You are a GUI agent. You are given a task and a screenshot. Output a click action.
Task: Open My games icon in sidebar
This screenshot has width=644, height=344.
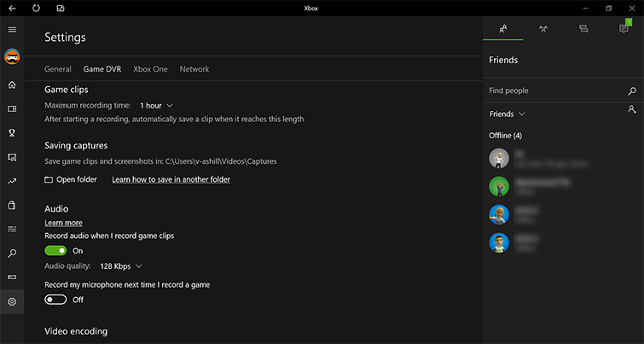(x=12, y=109)
